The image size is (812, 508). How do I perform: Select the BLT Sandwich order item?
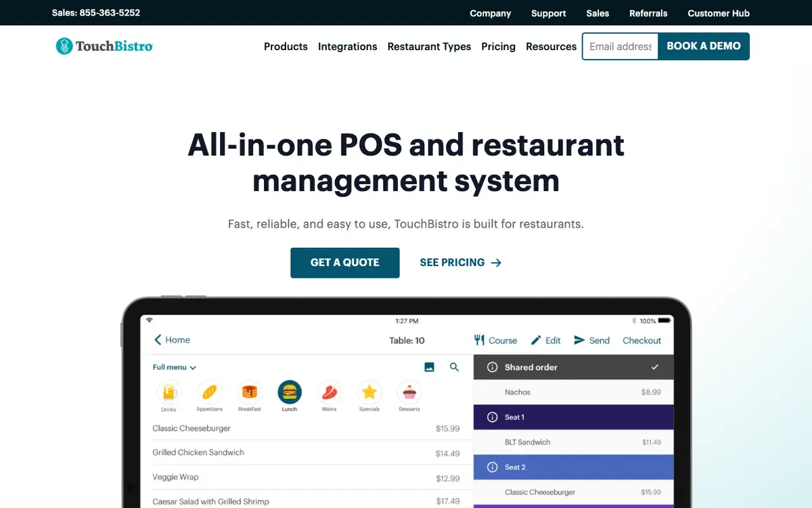coord(574,442)
